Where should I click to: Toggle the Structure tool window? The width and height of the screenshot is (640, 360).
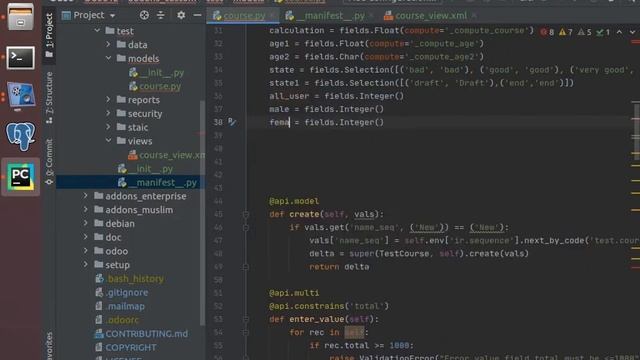pyautogui.click(x=49, y=98)
